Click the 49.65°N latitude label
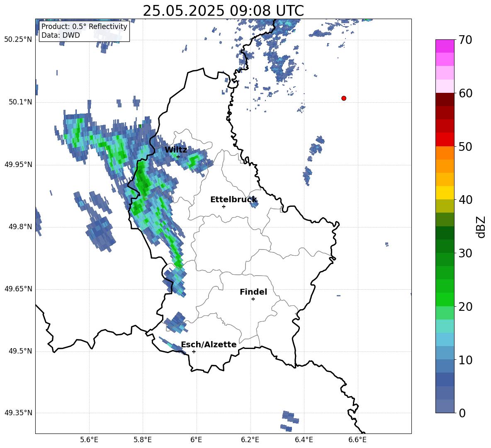The image size is (491, 448). (18, 289)
